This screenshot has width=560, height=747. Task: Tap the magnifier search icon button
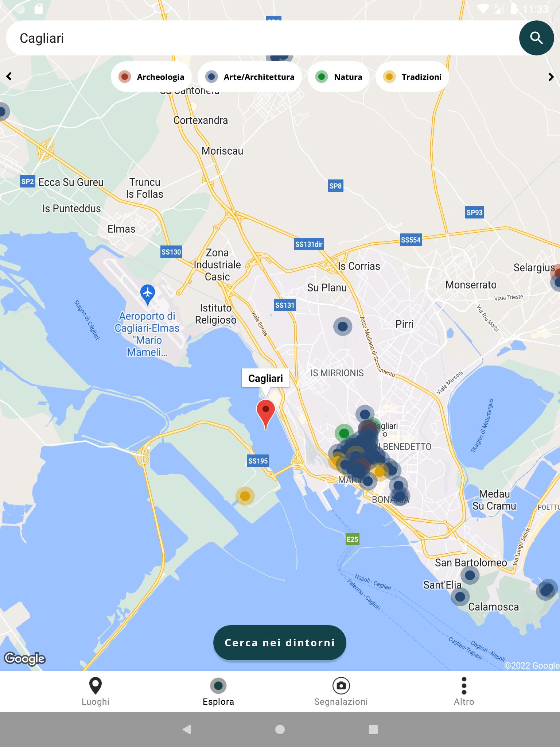click(x=536, y=38)
